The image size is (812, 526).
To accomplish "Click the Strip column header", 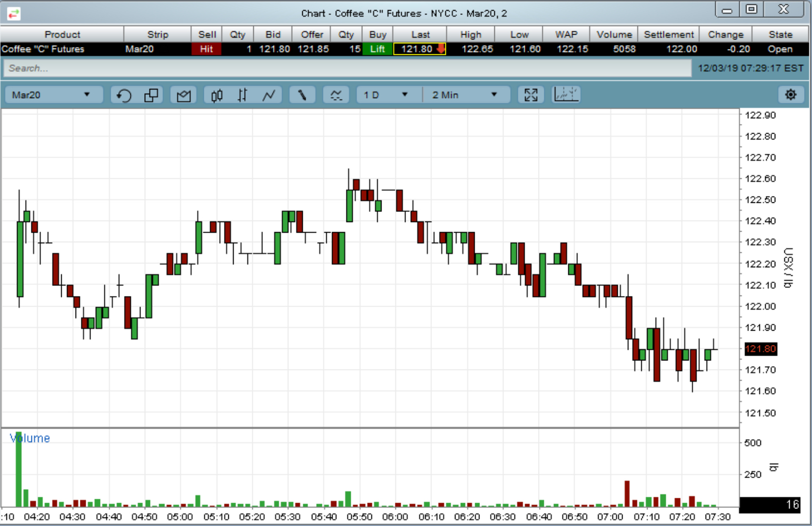I will point(158,35).
